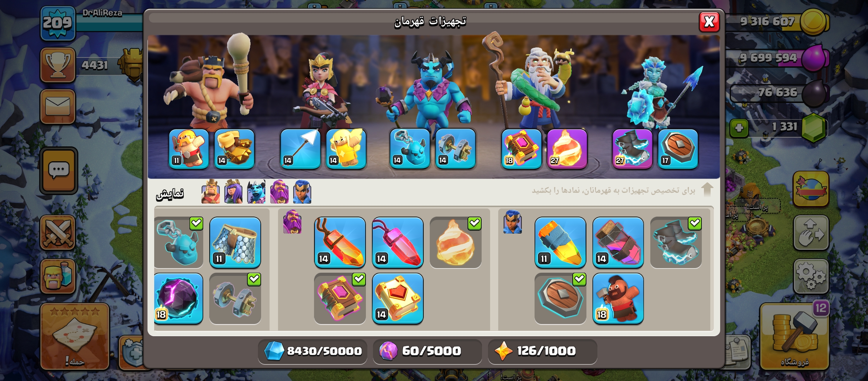Tap the Giant Arrow equipment icon
Image resolution: width=868 pixels, height=381 pixels.
[300, 149]
